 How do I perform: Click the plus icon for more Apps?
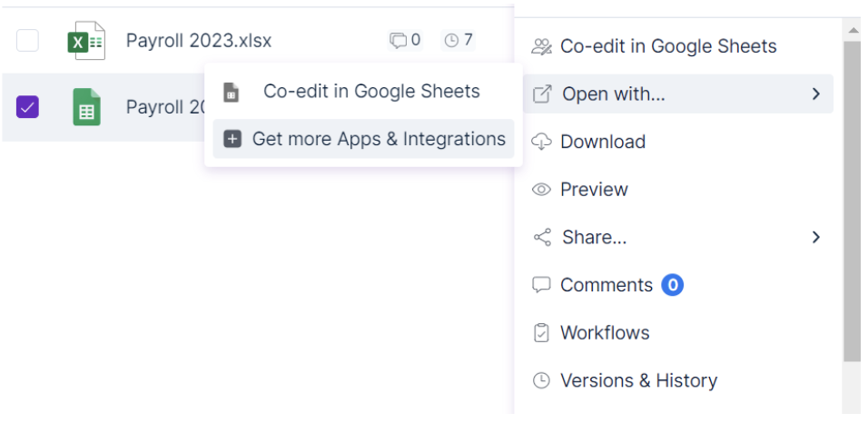click(232, 139)
